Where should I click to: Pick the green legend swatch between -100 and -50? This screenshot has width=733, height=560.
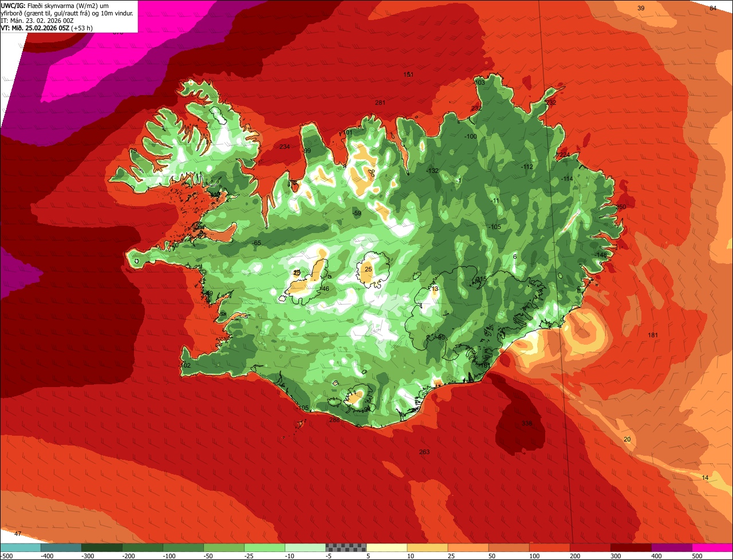tap(183, 547)
